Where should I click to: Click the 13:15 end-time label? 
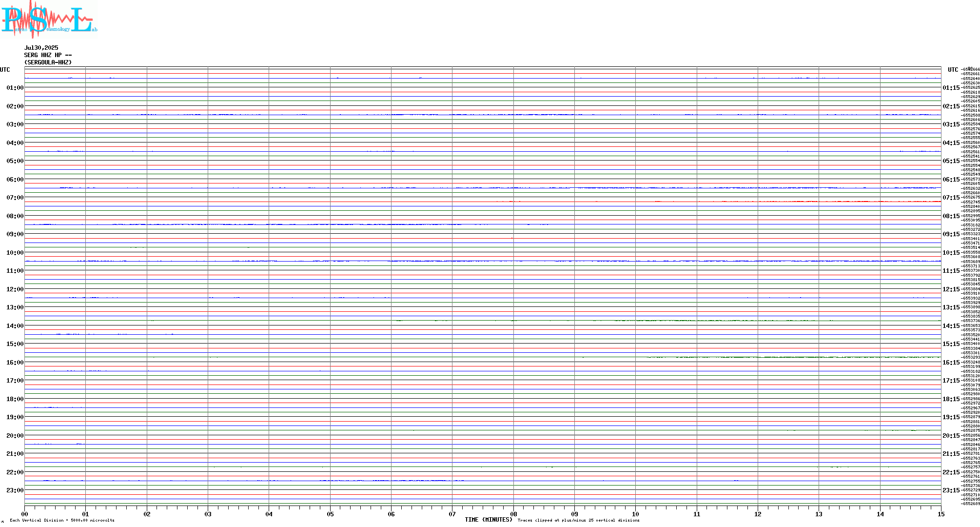[x=951, y=307]
